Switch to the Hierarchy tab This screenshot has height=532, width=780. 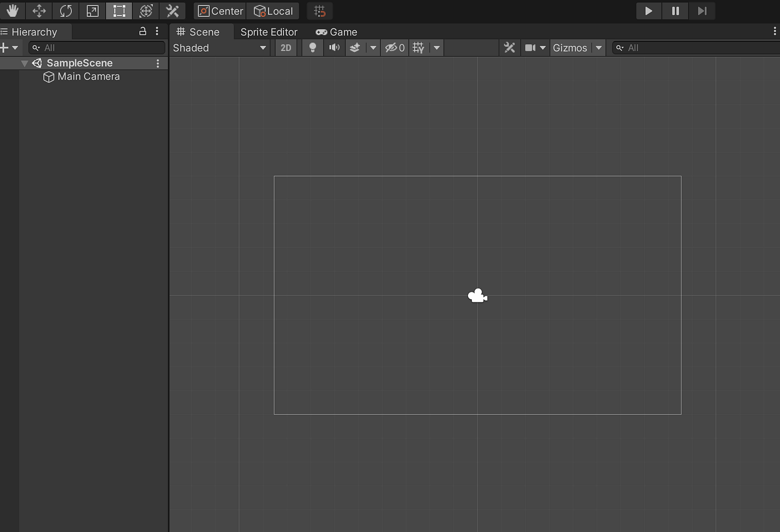point(35,32)
